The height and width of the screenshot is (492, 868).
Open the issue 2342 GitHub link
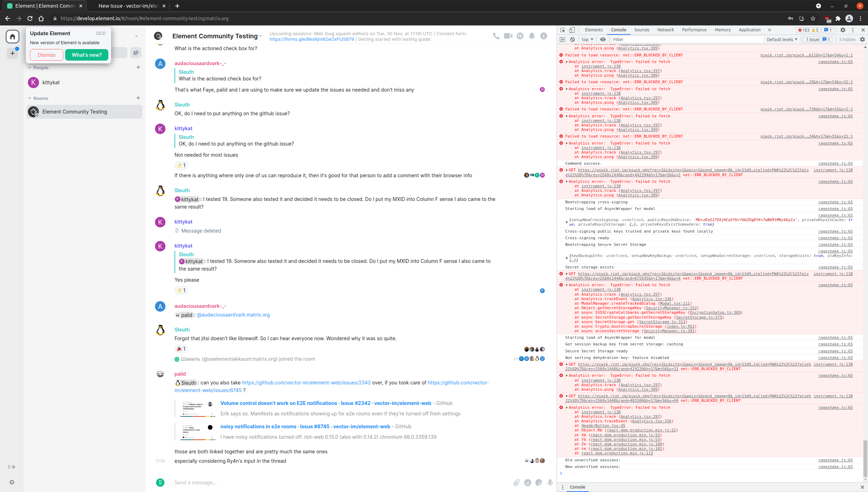pyautogui.click(x=306, y=383)
